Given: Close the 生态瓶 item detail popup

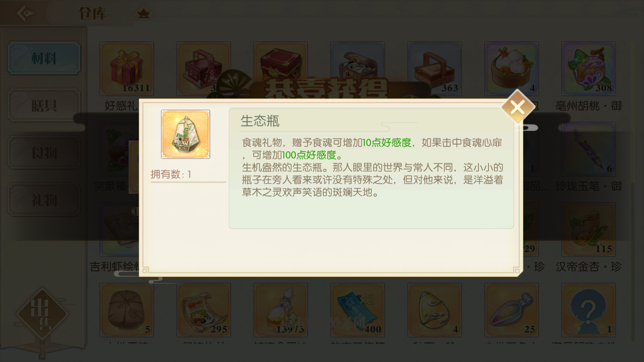Looking at the screenshot, I should tap(518, 108).
